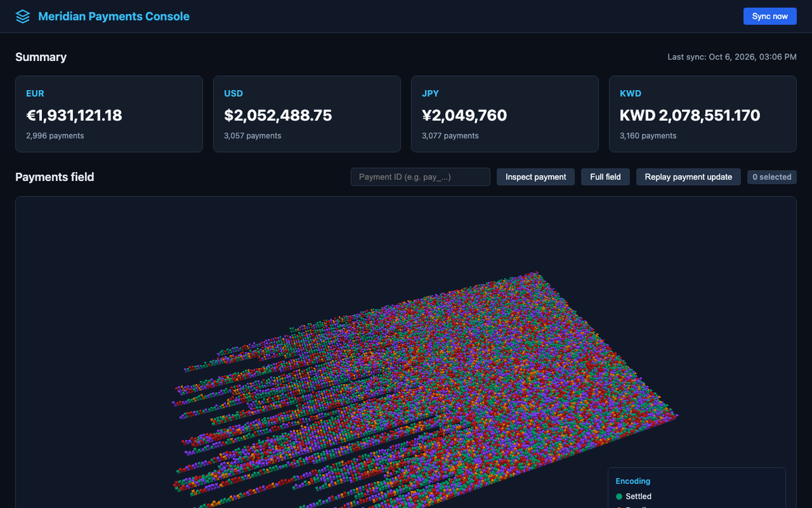Click the 0 selected badge

(771, 177)
